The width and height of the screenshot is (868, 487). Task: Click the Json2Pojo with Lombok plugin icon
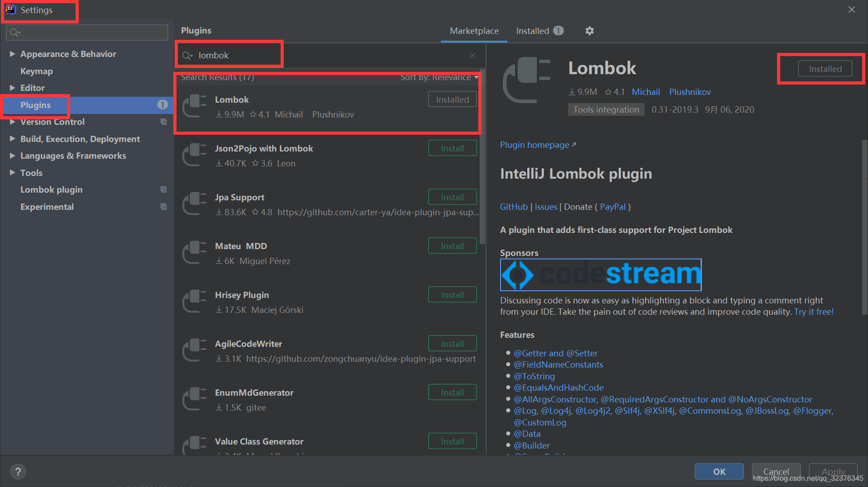[195, 155]
